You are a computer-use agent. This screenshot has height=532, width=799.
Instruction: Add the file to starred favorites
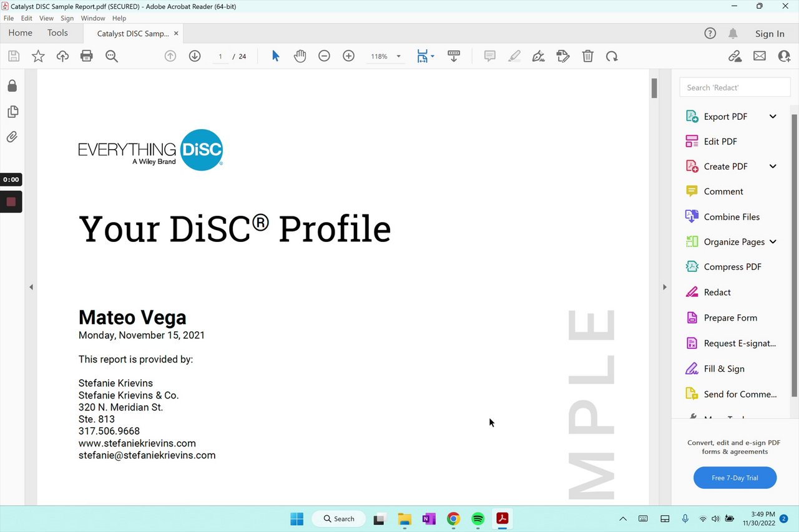coord(38,56)
